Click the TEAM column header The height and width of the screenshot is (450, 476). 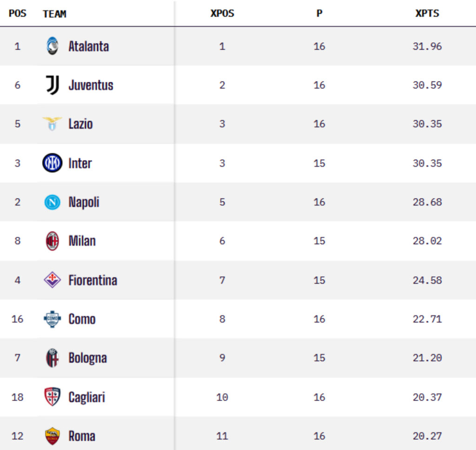click(54, 14)
